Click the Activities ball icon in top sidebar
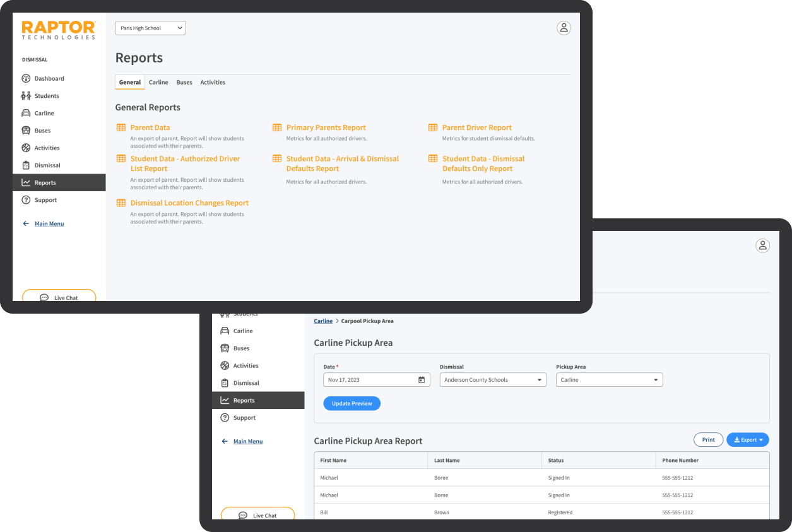This screenshot has height=532, width=792. 26,148
